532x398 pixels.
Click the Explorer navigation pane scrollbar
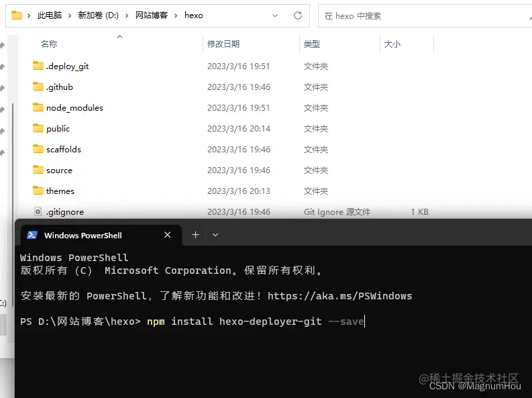(13, 205)
